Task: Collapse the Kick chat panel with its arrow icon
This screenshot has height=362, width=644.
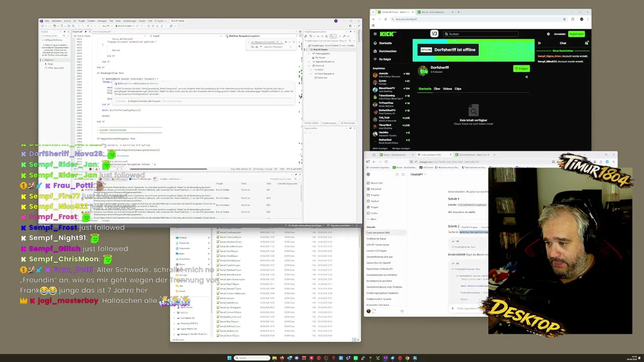Action: pos(539,43)
